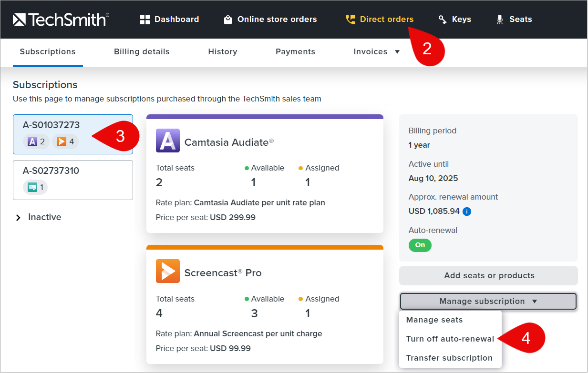Select subscription A-S01037273
588x373 pixels.
pos(73,134)
